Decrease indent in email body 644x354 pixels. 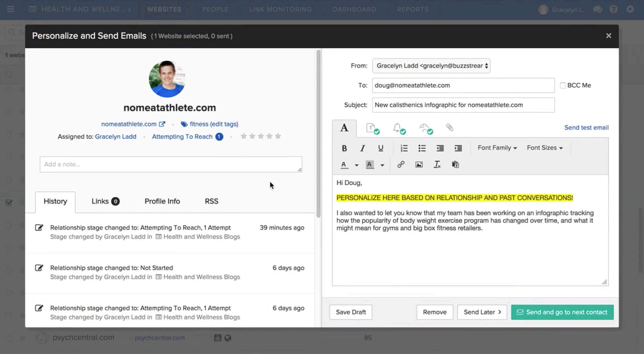pyautogui.click(x=440, y=148)
